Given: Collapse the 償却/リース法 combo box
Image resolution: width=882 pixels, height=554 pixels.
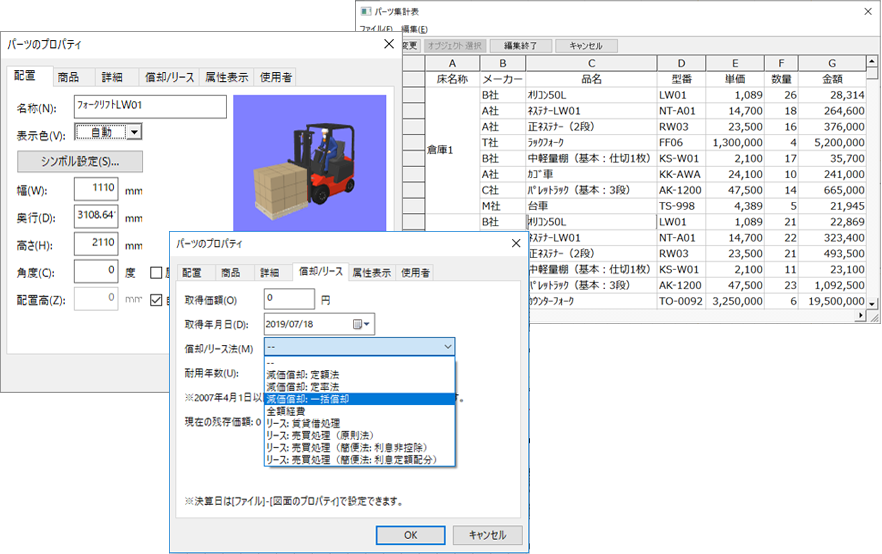Looking at the screenshot, I should coord(446,347).
